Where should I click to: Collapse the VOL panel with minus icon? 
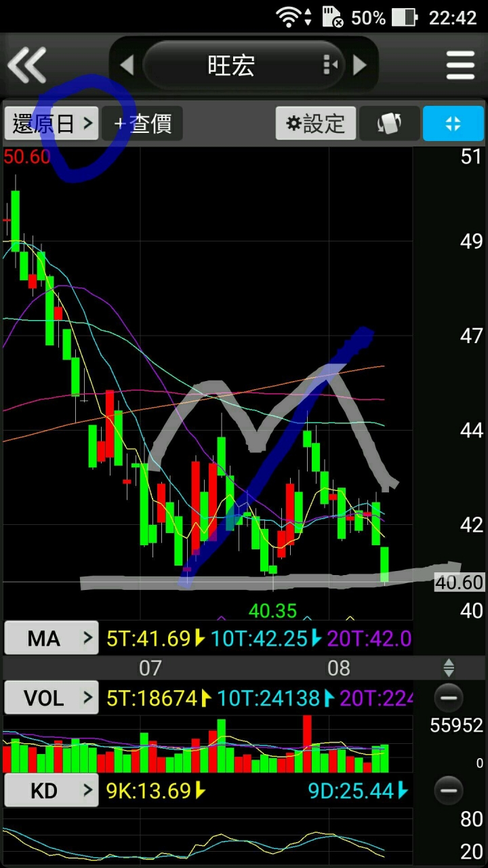pos(449,698)
